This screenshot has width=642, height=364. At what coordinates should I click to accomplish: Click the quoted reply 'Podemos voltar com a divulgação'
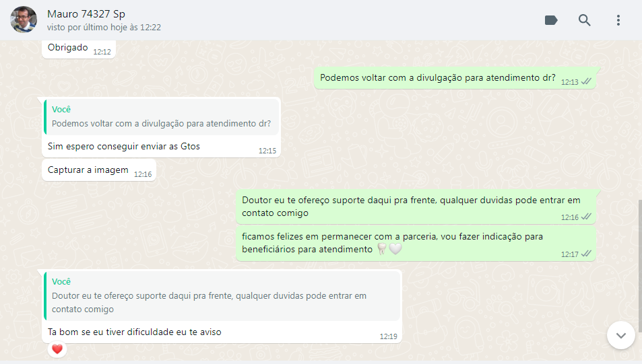pyautogui.click(x=162, y=117)
